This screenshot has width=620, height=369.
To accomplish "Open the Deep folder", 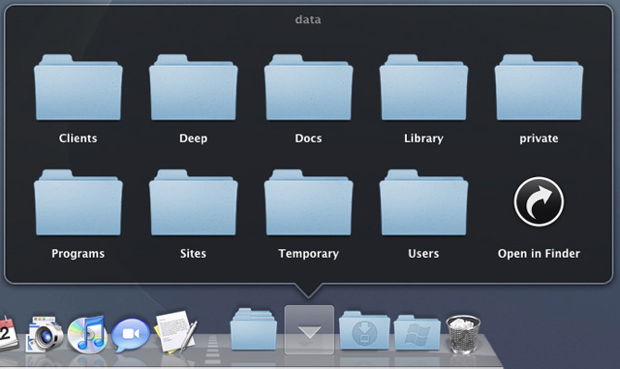I will [x=193, y=87].
